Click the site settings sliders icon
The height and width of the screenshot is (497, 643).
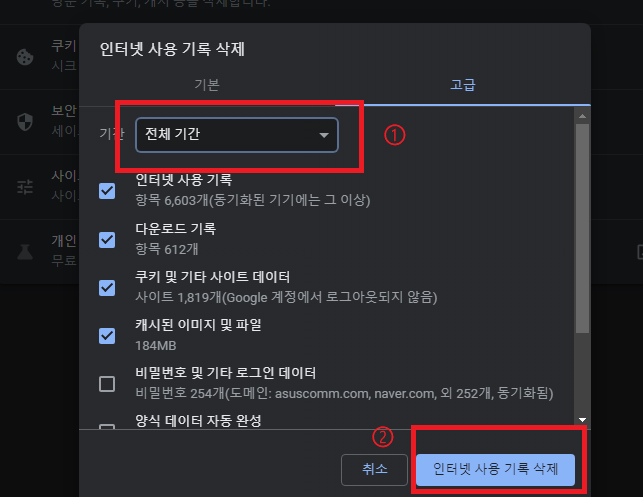(25, 187)
